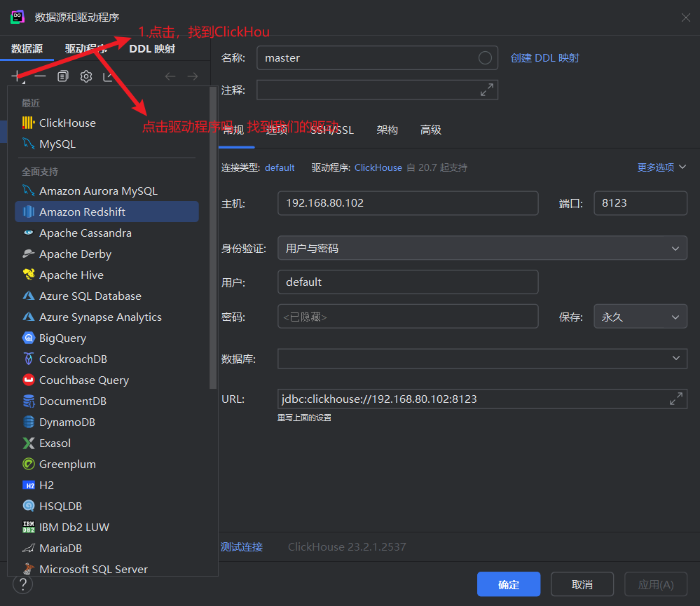Open the help question mark button
Viewport: 700px width, 606px height.
tap(22, 584)
